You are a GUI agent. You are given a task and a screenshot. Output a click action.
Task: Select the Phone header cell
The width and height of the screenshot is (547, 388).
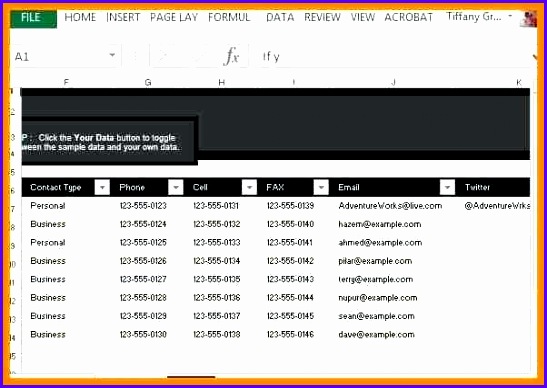click(132, 187)
